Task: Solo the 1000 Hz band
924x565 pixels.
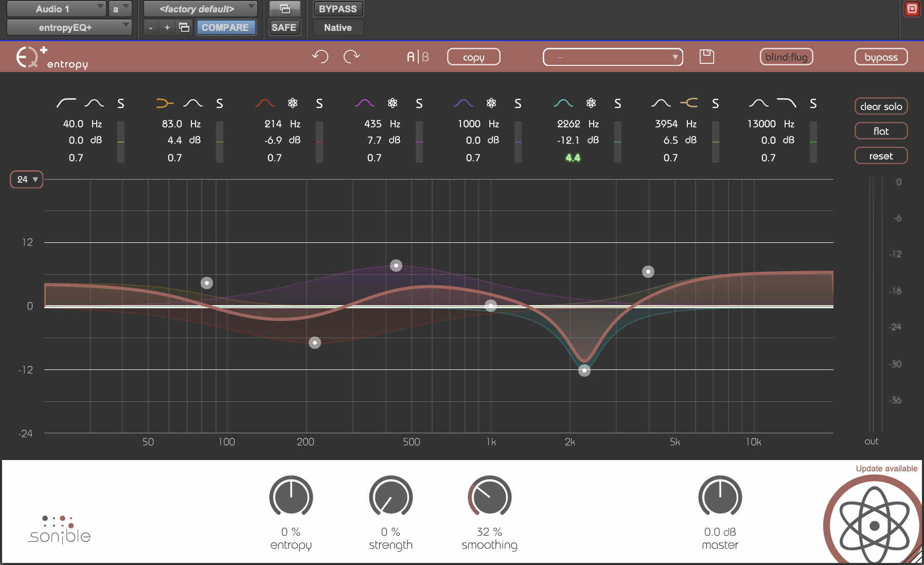Action: click(518, 103)
